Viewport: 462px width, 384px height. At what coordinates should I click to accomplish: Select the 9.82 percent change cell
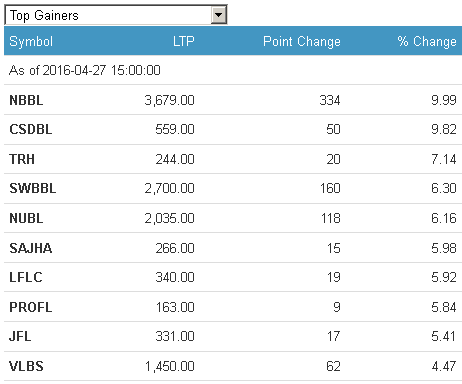pyautogui.click(x=444, y=130)
